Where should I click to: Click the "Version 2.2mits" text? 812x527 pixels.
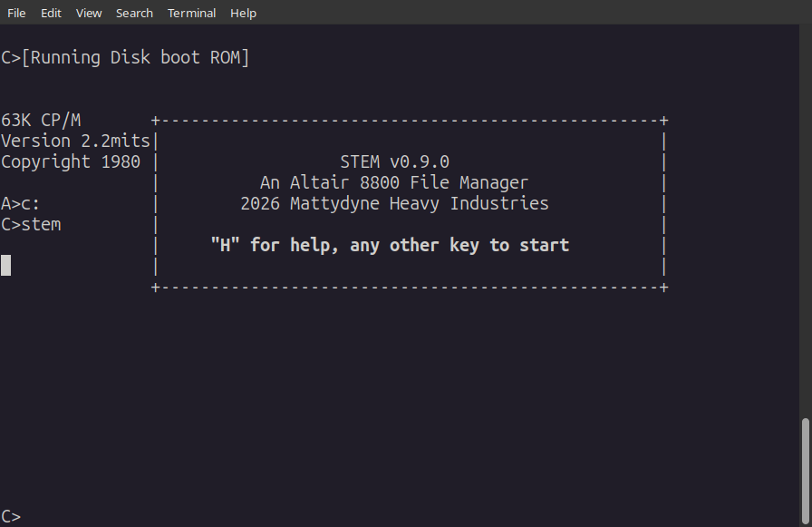[75, 141]
